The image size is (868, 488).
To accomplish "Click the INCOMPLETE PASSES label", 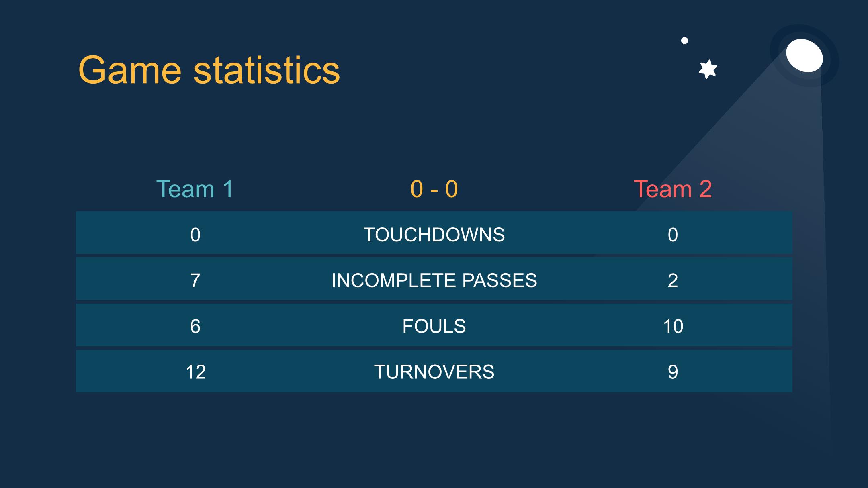I will coord(434,280).
